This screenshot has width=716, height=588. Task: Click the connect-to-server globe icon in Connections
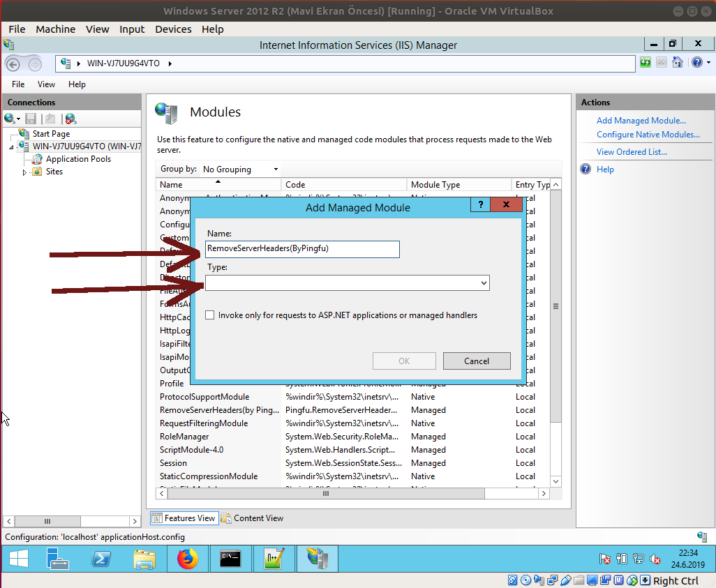tap(9, 119)
